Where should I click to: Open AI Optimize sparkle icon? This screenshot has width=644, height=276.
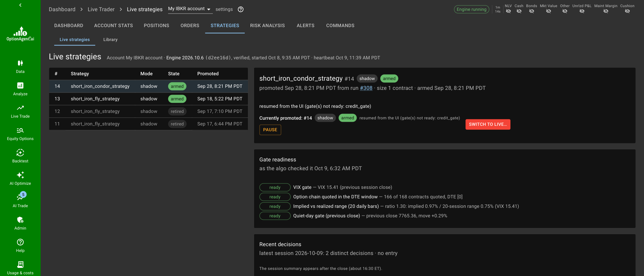tap(20, 175)
